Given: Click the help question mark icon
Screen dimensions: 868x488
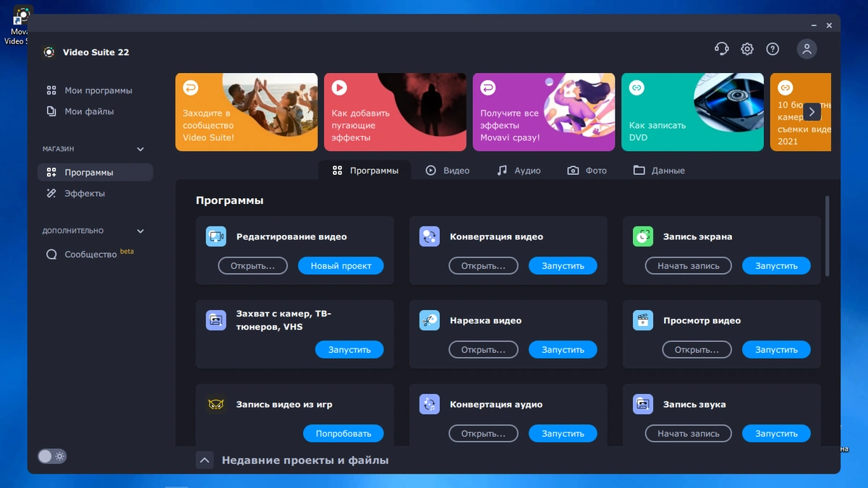Looking at the screenshot, I should pyautogui.click(x=773, y=49).
